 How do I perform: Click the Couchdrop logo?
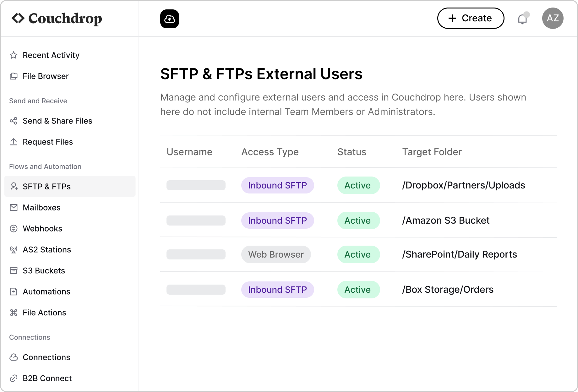point(57,18)
